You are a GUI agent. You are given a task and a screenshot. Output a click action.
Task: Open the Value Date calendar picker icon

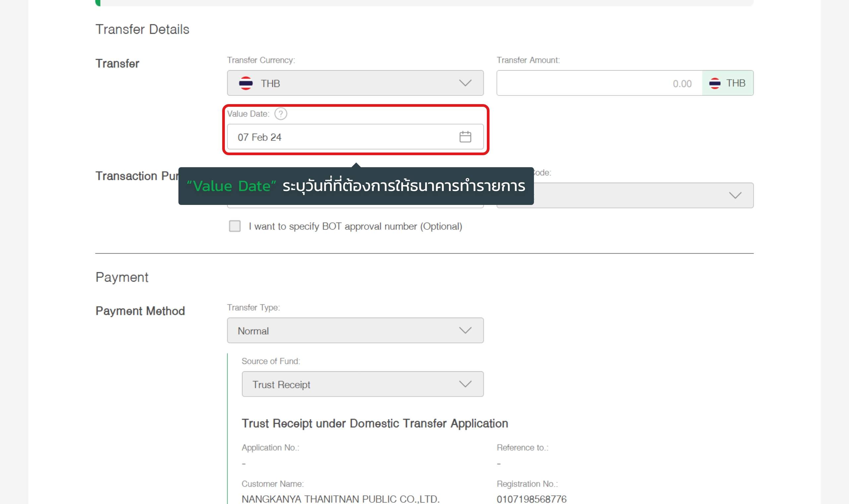(x=465, y=137)
